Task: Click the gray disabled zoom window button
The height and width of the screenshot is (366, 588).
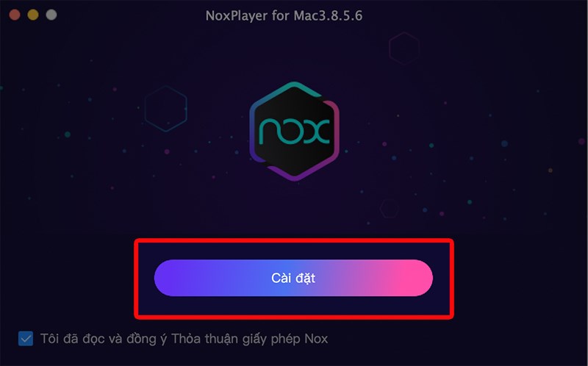Action: (x=51, y=15)
